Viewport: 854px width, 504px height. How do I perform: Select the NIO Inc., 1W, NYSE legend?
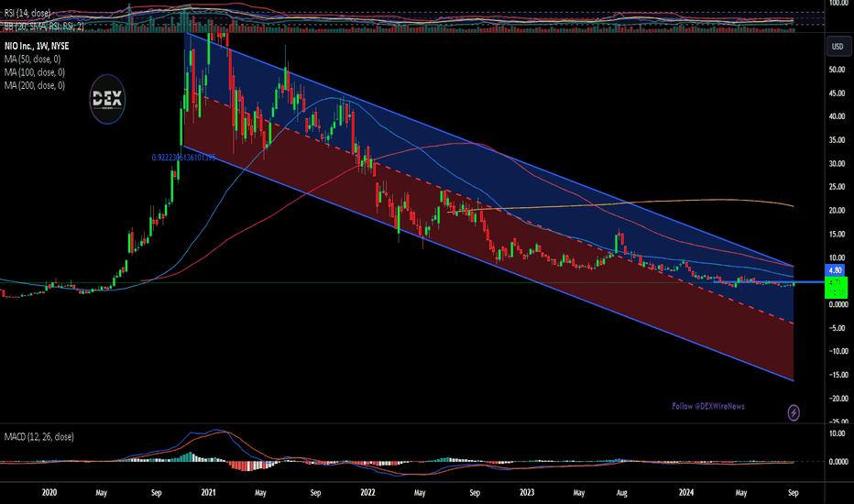pos(37,47)
